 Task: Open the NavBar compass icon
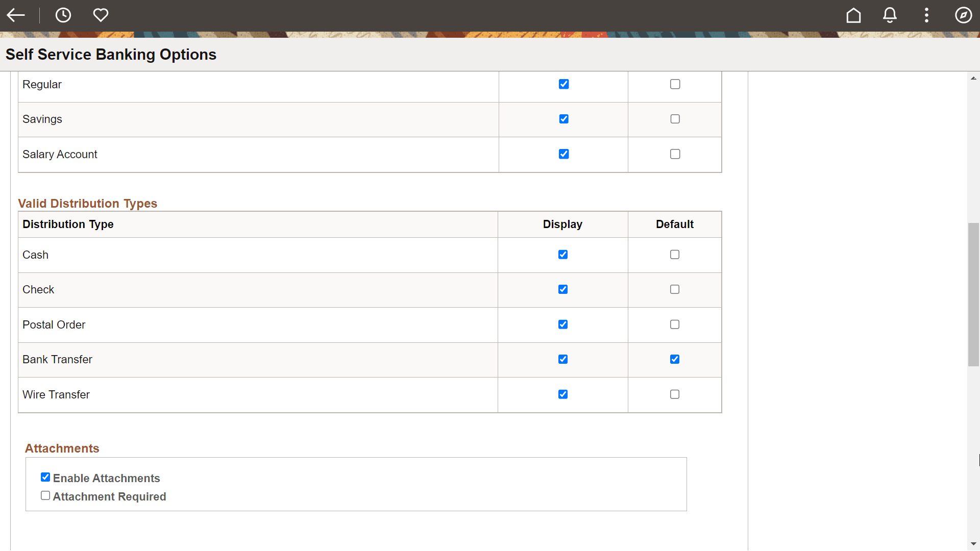click(x=964, y=15)
